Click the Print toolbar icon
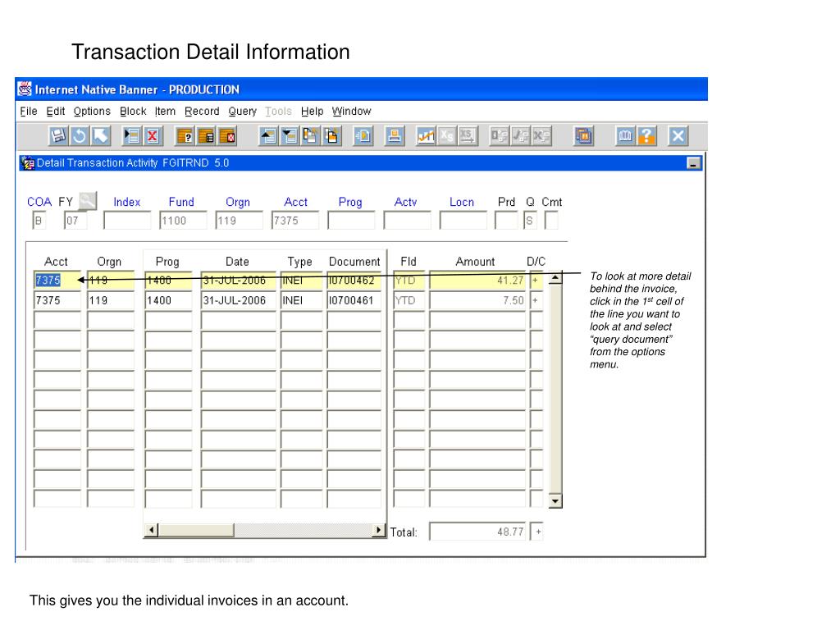 pyautogui.click(x=394, y=135)
